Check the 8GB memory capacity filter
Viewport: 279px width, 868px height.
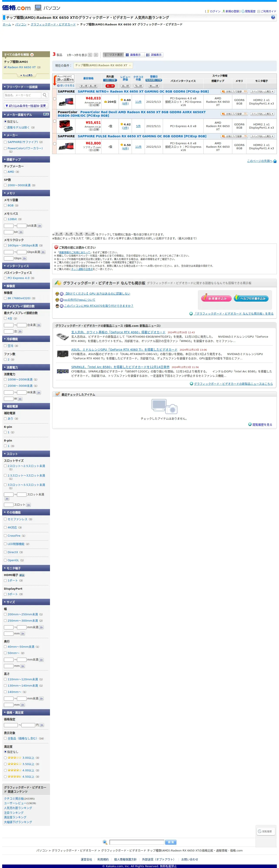(x=5, y=205)
